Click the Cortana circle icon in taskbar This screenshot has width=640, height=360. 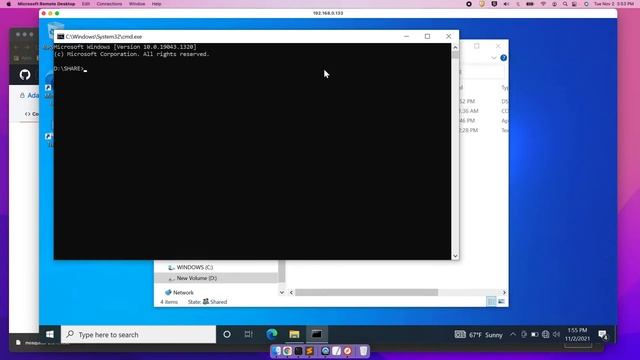coord(227,334)
